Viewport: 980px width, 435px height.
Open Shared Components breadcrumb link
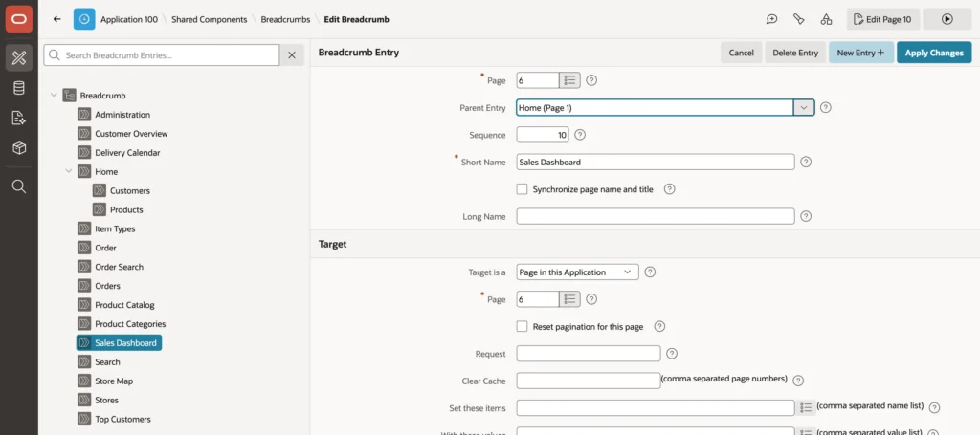pos(210,19)
